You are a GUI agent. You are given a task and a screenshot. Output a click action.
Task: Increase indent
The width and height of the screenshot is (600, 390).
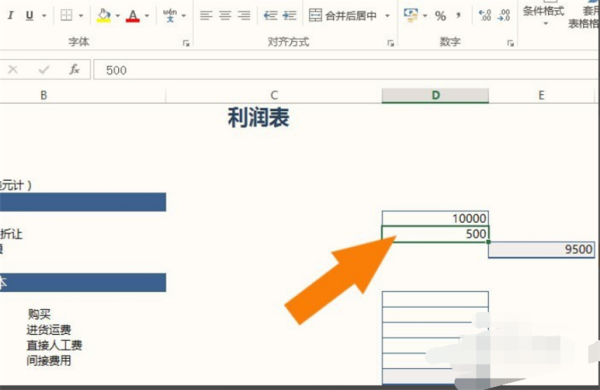(x=289, y=15)
